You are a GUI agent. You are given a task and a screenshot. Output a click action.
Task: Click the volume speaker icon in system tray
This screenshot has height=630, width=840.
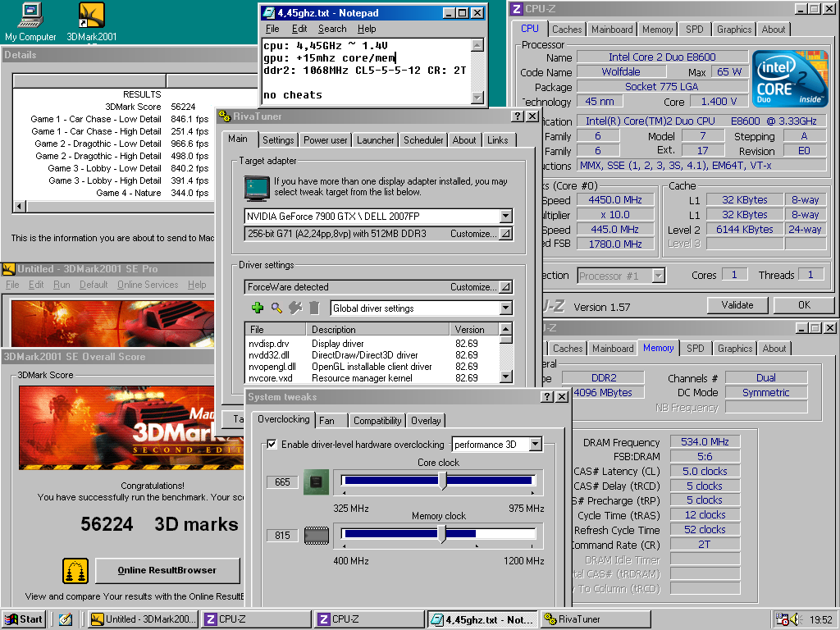(794, 619)
